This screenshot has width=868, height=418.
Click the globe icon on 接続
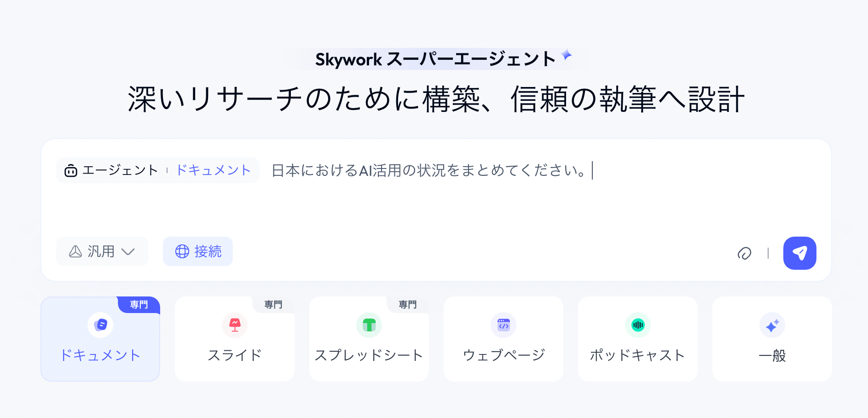pyautogui.click(x=182, y=251)
